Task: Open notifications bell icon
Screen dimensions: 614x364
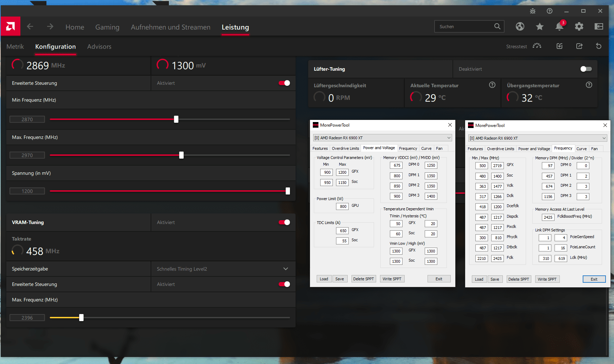Action: pyautogui.click(x=559, y=26)
